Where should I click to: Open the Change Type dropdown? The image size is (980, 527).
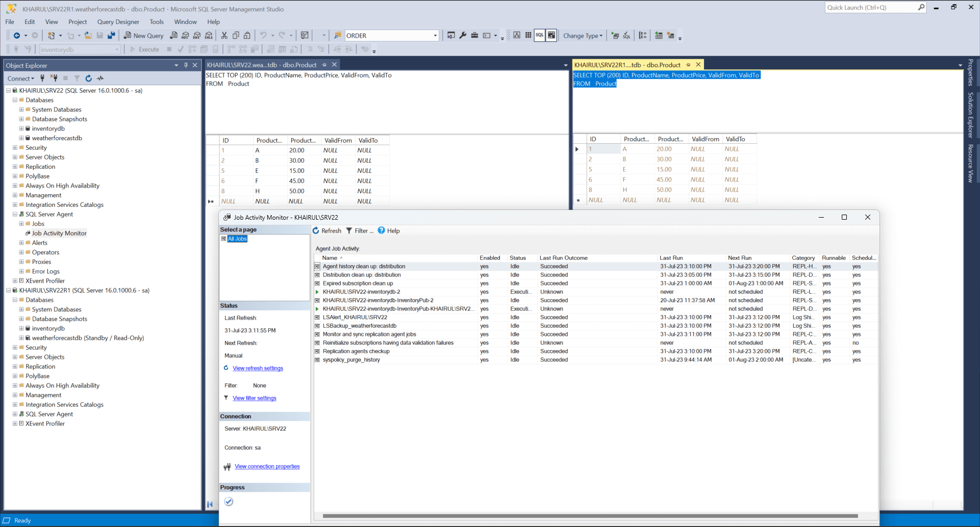(x=583, y=36)
